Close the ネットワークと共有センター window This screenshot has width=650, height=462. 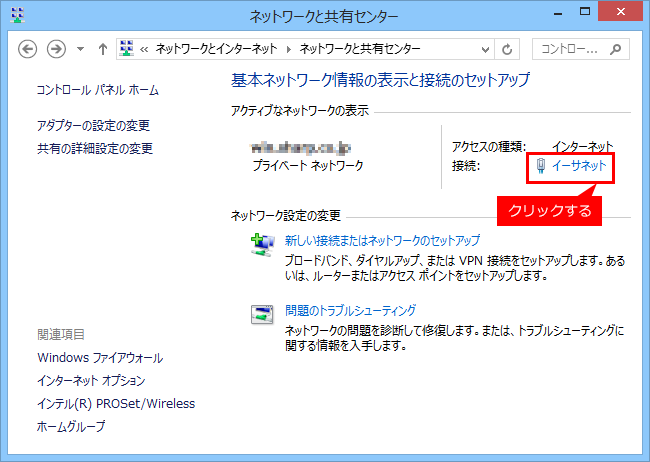click(x=621, y=12)
